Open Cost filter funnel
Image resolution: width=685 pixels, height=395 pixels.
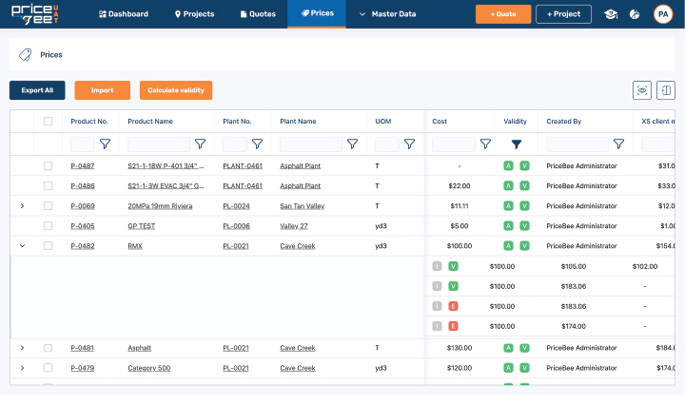pyautogui.click(x=485, y=144)
